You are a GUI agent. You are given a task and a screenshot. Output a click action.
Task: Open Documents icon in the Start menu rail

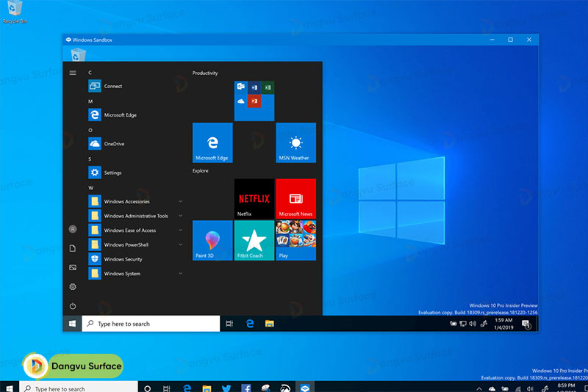(x=73, y=248)
